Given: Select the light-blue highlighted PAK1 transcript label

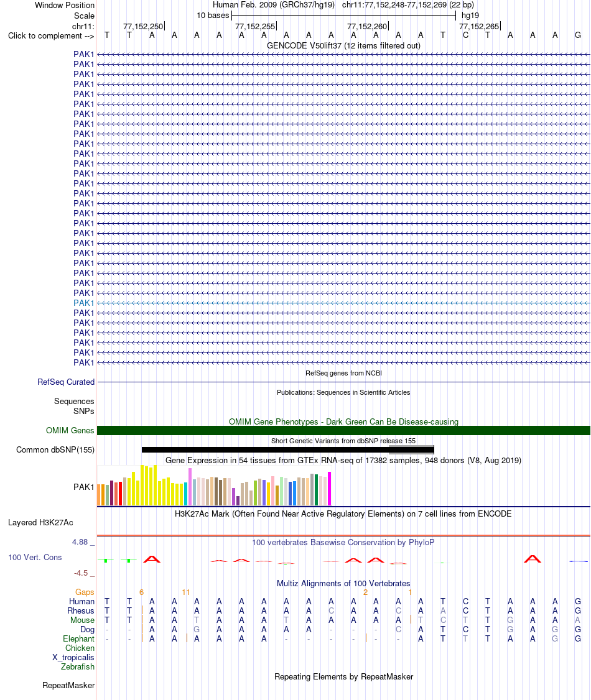Looking at the screenshot, I should point(83,303).
